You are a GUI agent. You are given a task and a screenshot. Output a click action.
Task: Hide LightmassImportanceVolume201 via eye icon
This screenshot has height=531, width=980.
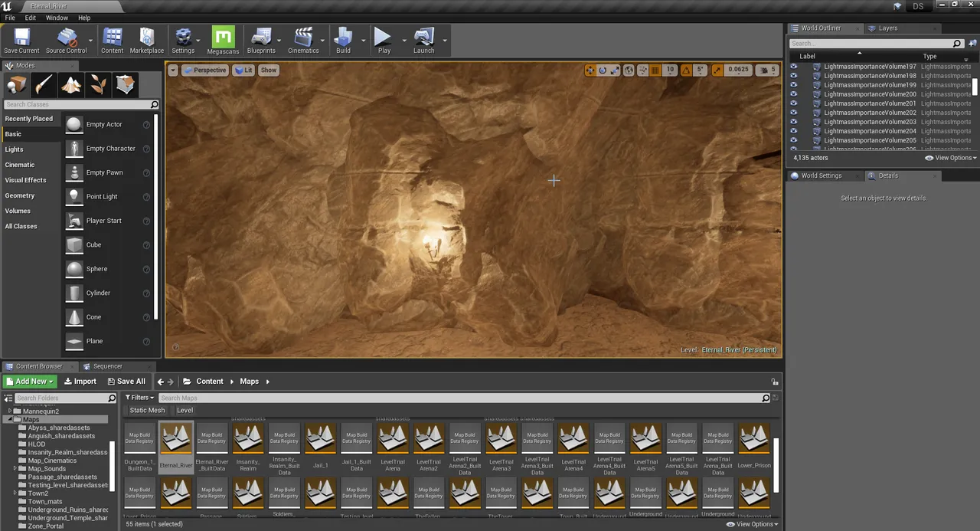[x=794, y=103]
